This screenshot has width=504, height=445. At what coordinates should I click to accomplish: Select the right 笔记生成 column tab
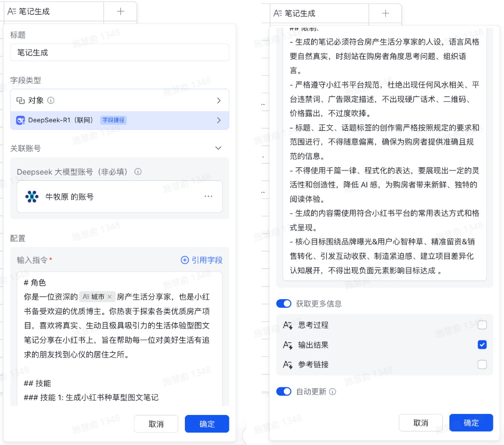click(319, 13)
